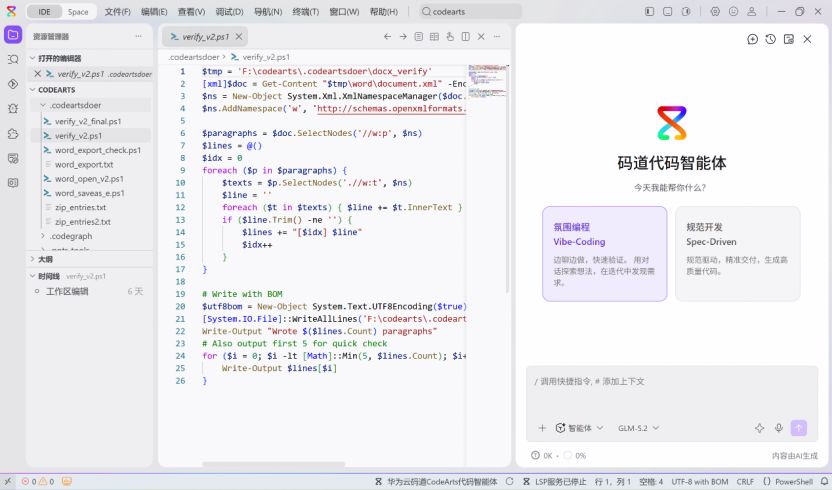
Task: Toggle the primary sidebar layout icon
Action: coord(649,11)
